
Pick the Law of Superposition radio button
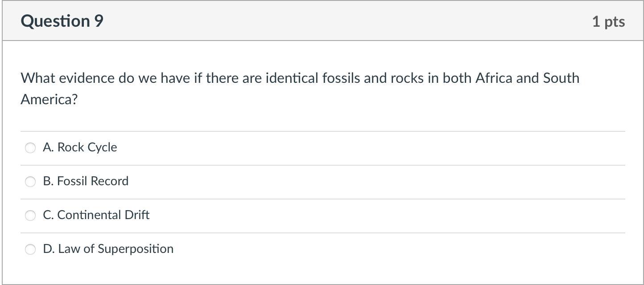(x=30, y=249)
